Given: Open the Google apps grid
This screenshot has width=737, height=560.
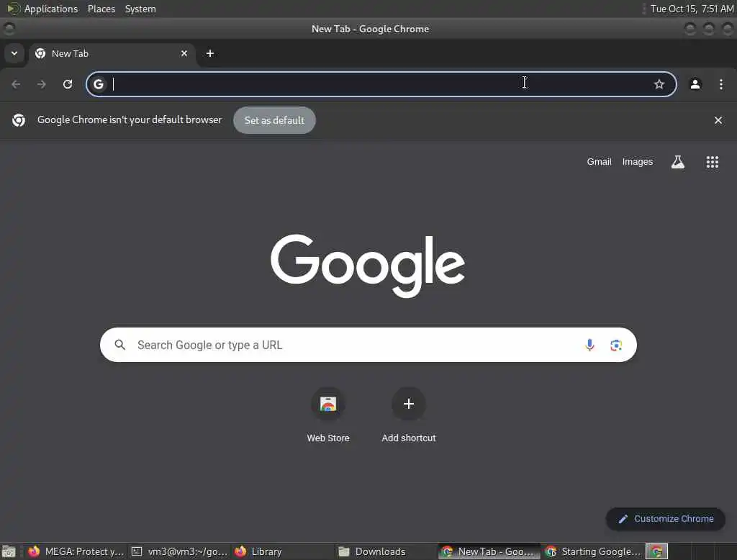Looking at the screenshot, I should (713, 162).
